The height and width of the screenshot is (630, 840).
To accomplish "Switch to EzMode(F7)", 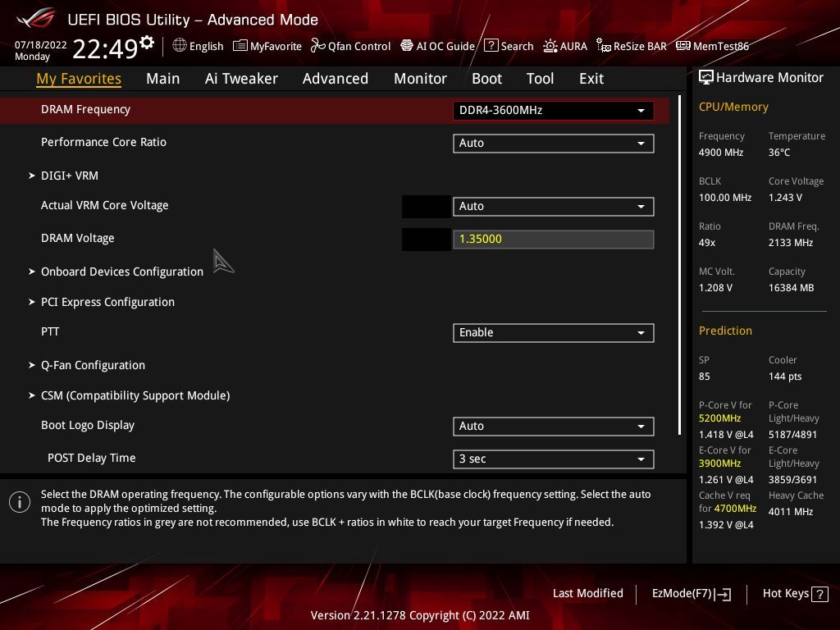I will tap(691, 594).
